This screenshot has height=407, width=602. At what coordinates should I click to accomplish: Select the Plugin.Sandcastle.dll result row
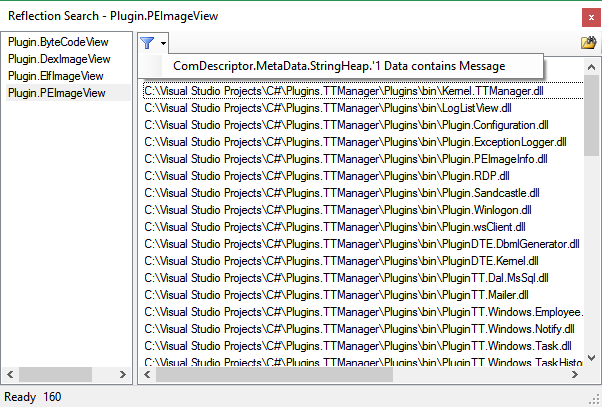pyautogui.click(x=363, y=193)
